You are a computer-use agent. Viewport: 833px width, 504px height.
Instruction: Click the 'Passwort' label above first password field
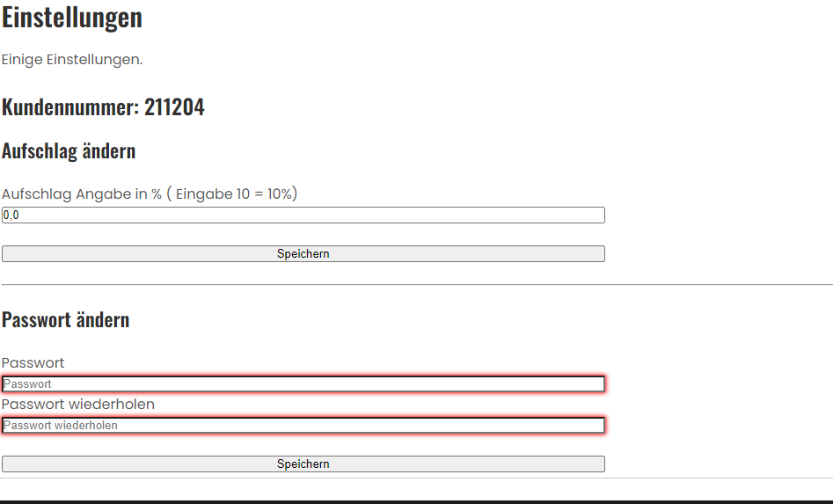(x=33, y=362)
